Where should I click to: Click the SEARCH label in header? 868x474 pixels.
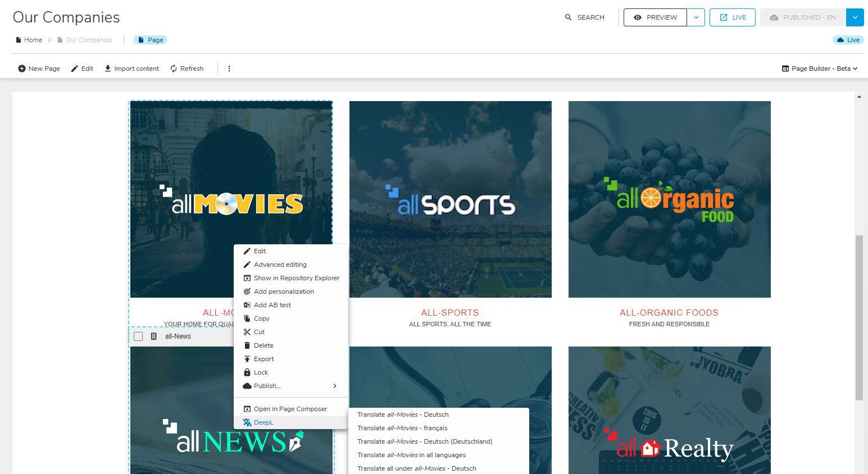(591, 17)
